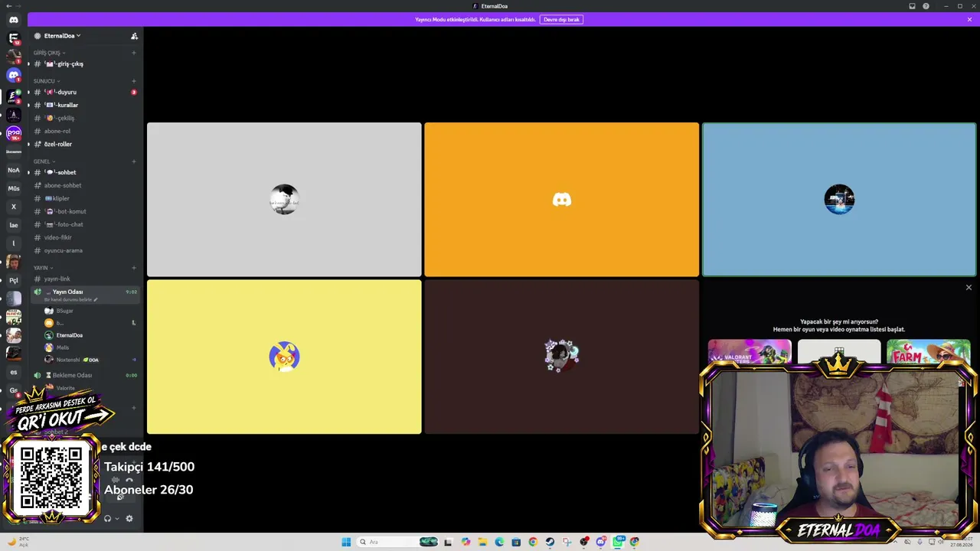Select the gray participant video tile

tap(284, 200)
